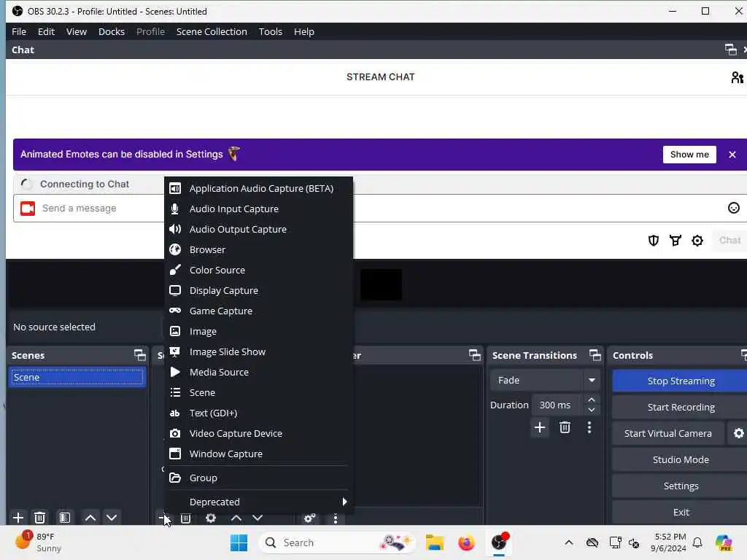Open source properties gear icon
The image size is (747, 560).
tap(211, 518)
